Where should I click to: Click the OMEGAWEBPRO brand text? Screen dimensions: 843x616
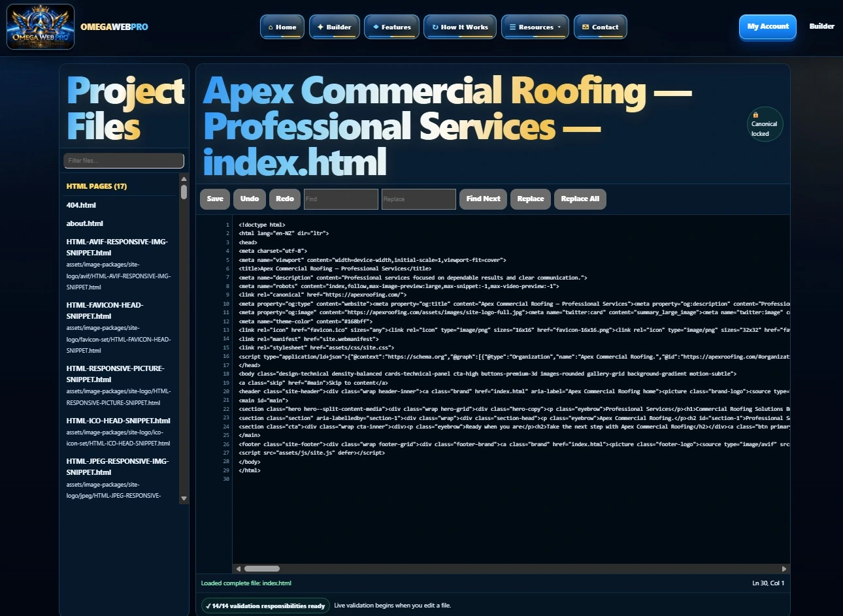(x=114, y=27)
